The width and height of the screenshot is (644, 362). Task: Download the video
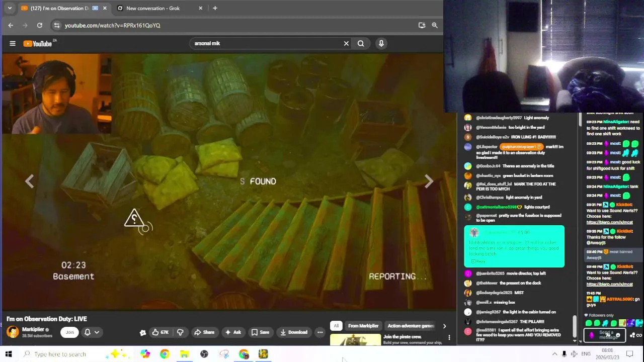pos(294,332)
